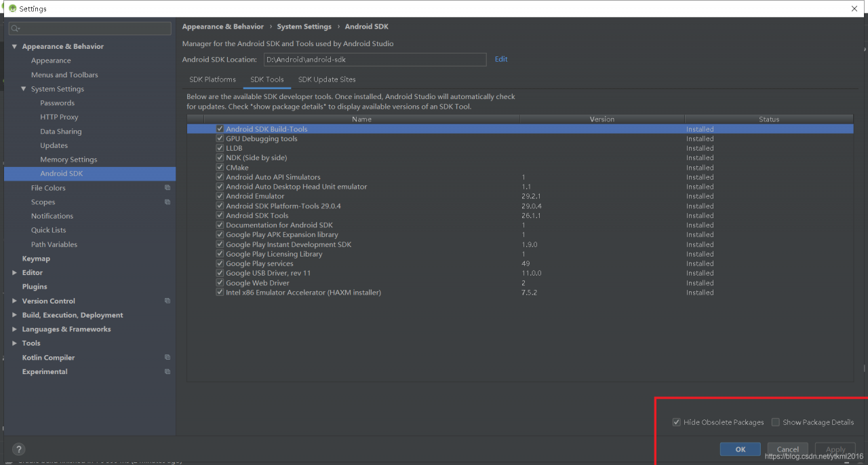Uncheck GPU Debugging tools checkbox
The image size is (868, 465).
(220, 138)
